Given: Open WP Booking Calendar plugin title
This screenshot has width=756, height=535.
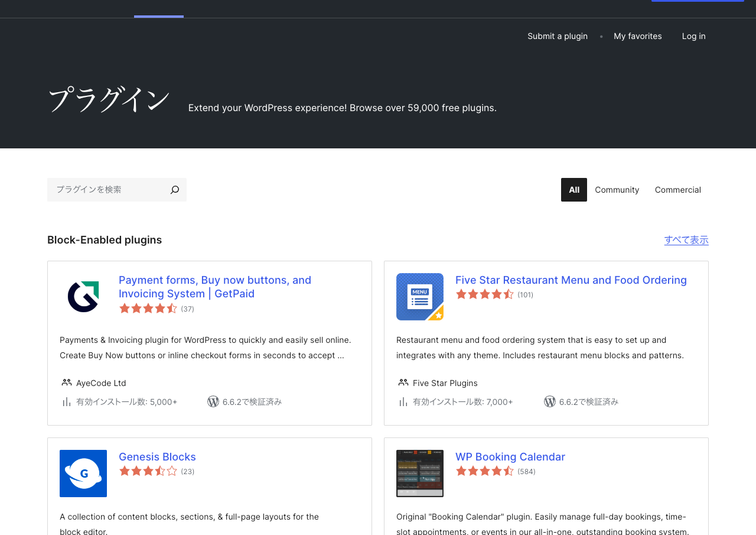Looking at the screenshot, I should click(x=510, y=457).
